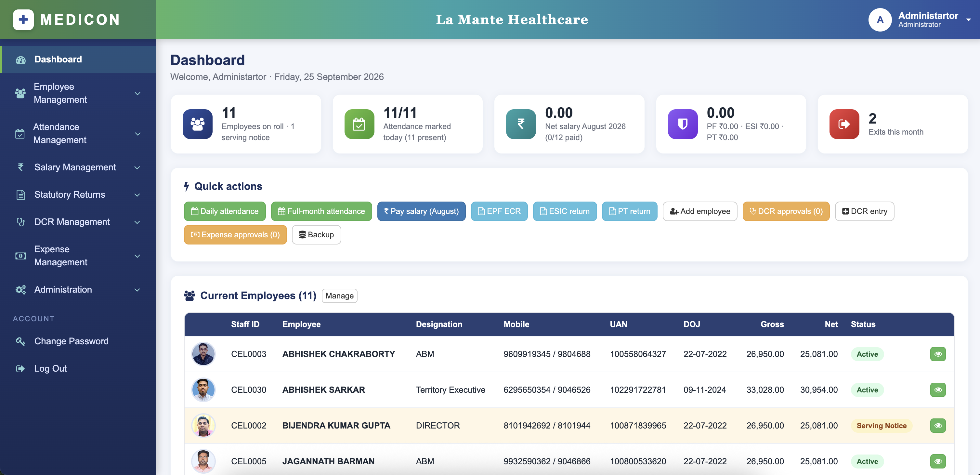Click the Backup button
Image resolution: width=980 pixels, height=475 pixels.
click(317, 235)
